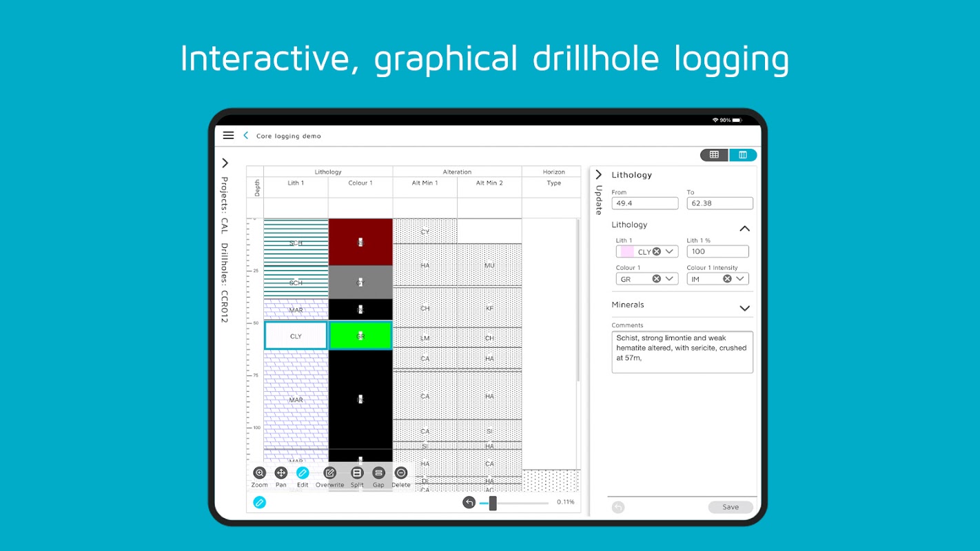This screenshot has width=980, height=551.
Task: Clear the Colour 1 Intensity IM value
Action: tap(727, 279)
